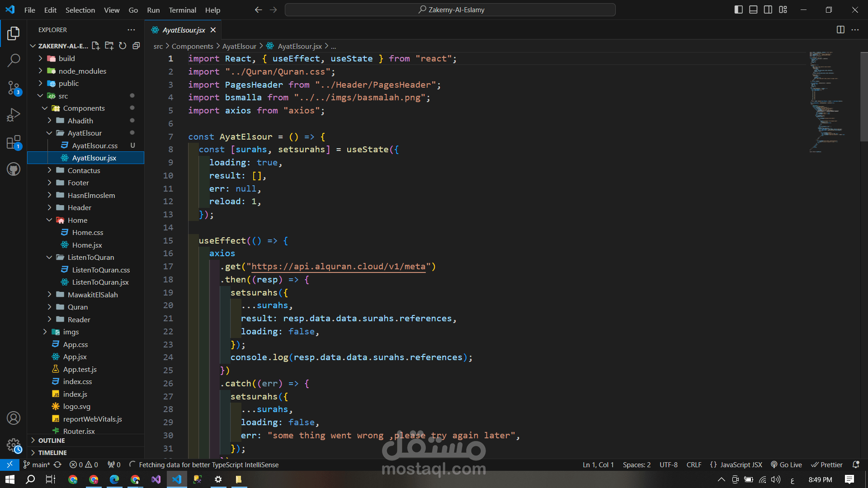Open the Go menu

coord(133,9)
